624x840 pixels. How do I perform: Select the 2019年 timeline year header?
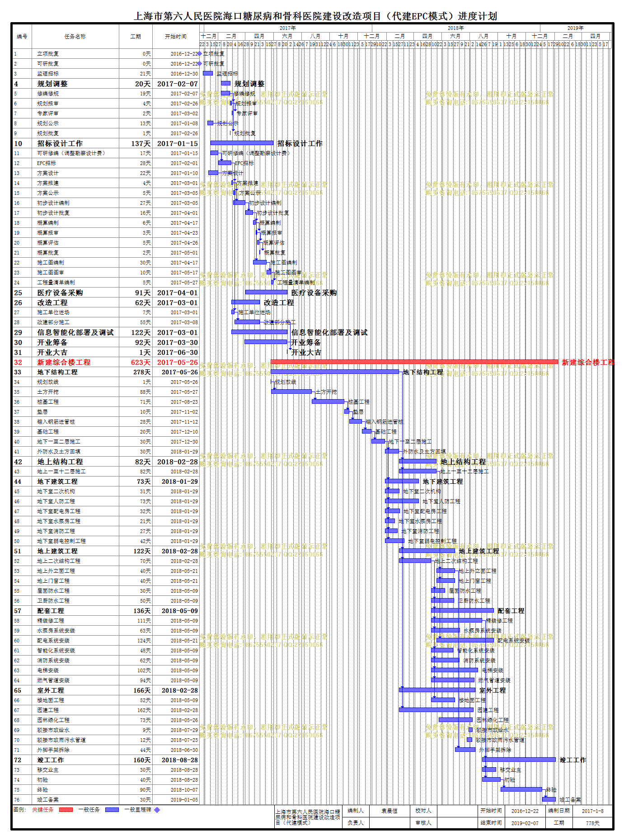click(x=575, y=28)
